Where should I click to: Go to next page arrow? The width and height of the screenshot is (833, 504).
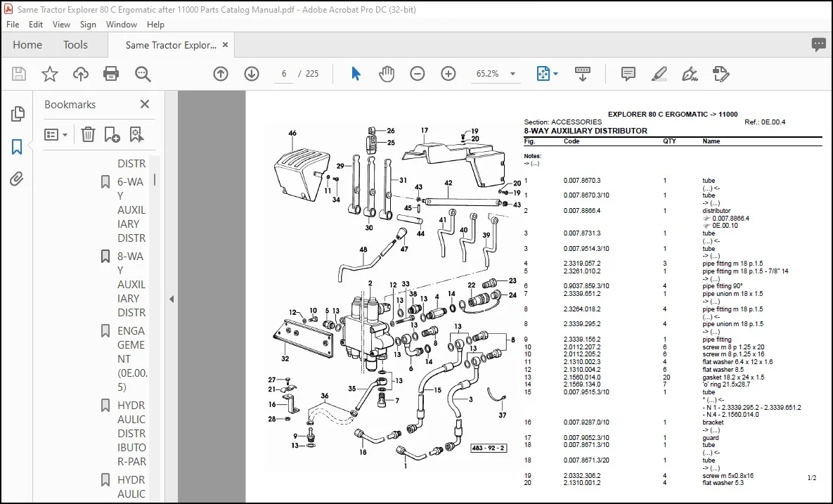(251, 74)
